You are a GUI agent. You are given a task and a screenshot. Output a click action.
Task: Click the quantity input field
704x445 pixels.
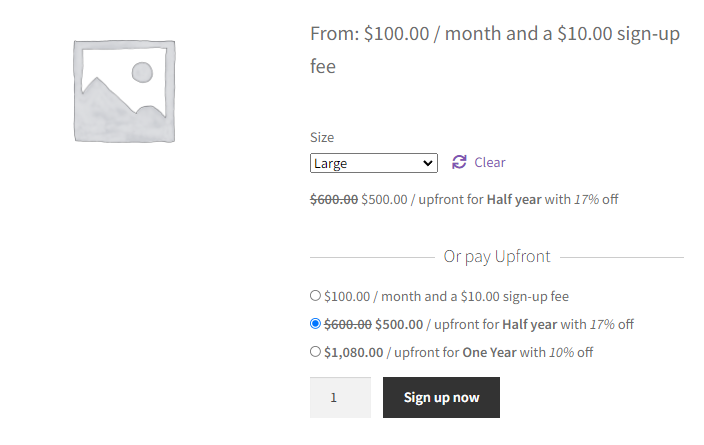[340, 397]
